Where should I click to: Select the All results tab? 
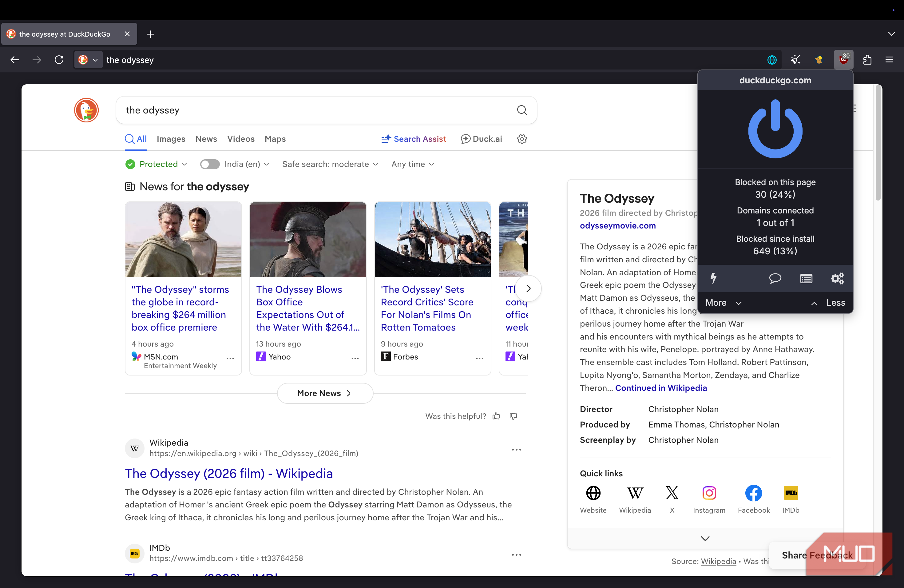[x=136, y=139]
